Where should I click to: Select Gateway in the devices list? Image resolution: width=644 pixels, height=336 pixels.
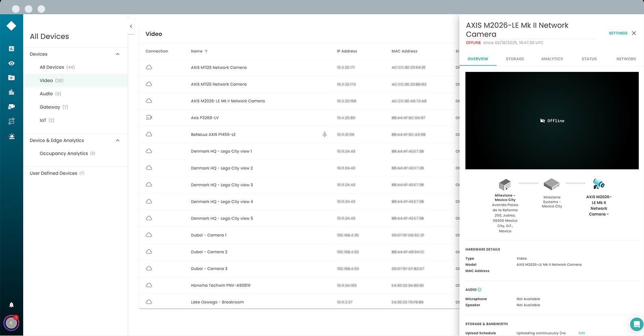(x=50, y=107)
